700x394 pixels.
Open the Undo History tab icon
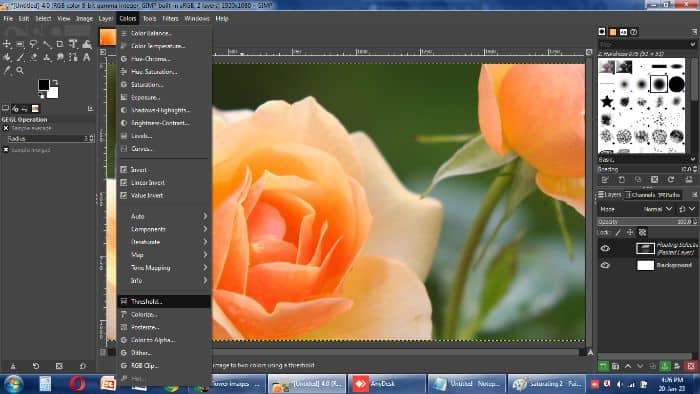[25, 108]
